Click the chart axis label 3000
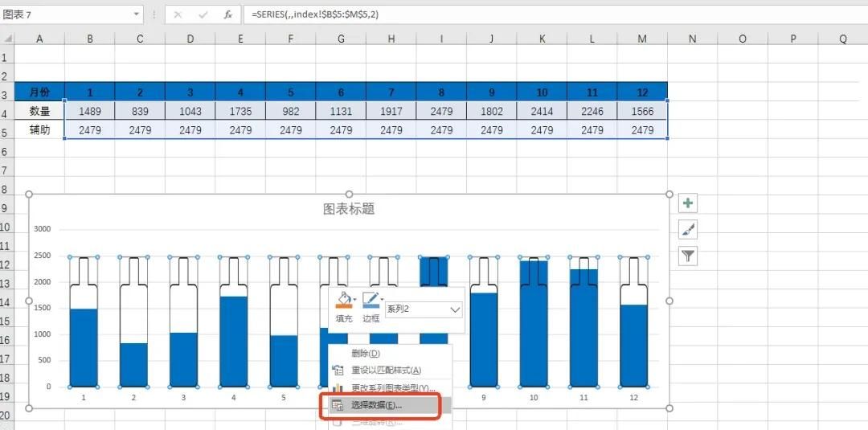Viewport: 868px width, 430px height. (42, 229)
